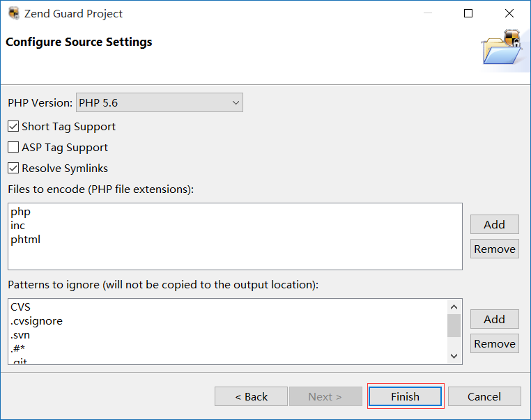Select the php extension entry

click(21, 212)
